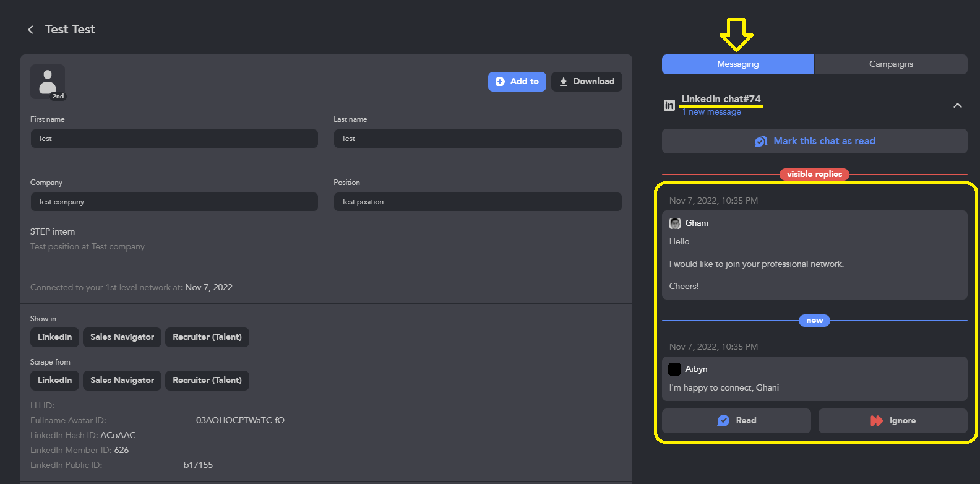Click the visible replies red badge
This screenshot has height=484, width=980.
click(815, 175)
